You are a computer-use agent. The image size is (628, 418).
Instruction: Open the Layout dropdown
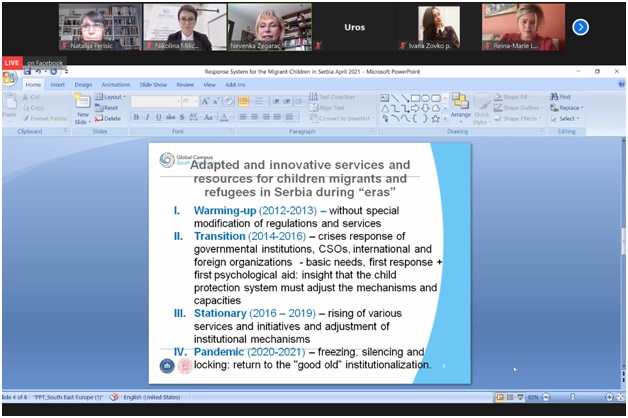coord(110,97)
